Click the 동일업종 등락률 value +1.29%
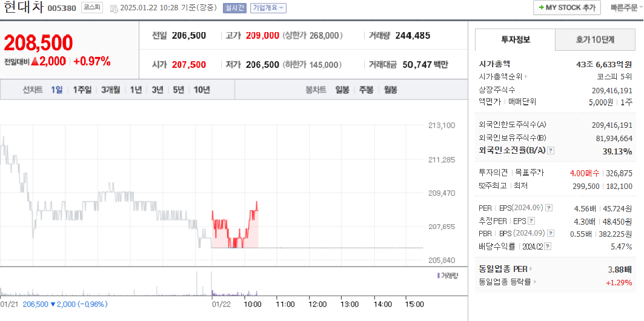 [619, 282]
